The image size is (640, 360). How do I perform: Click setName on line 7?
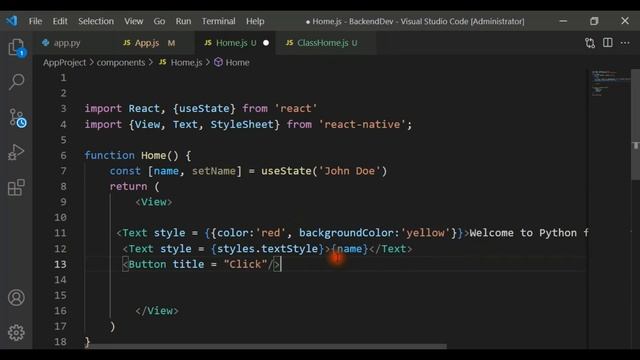tap(213, 171)
